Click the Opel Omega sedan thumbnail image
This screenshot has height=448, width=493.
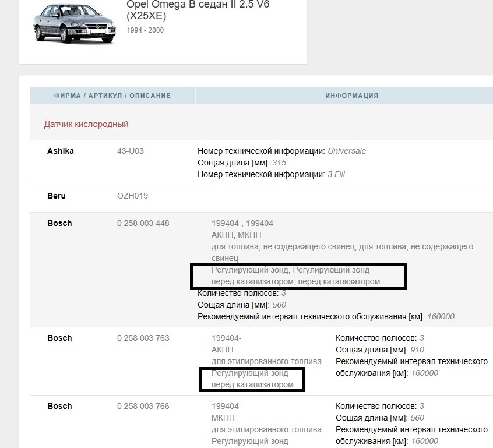pos(74,23)
